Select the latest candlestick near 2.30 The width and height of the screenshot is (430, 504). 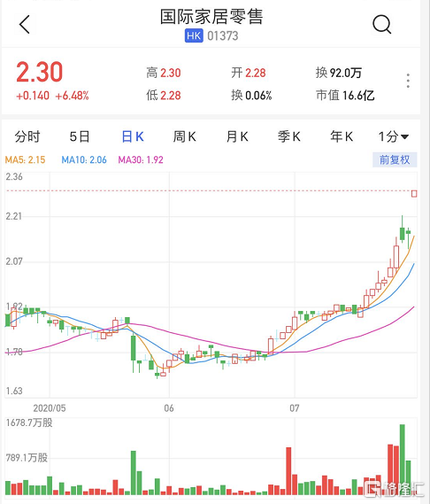[414, 193]
